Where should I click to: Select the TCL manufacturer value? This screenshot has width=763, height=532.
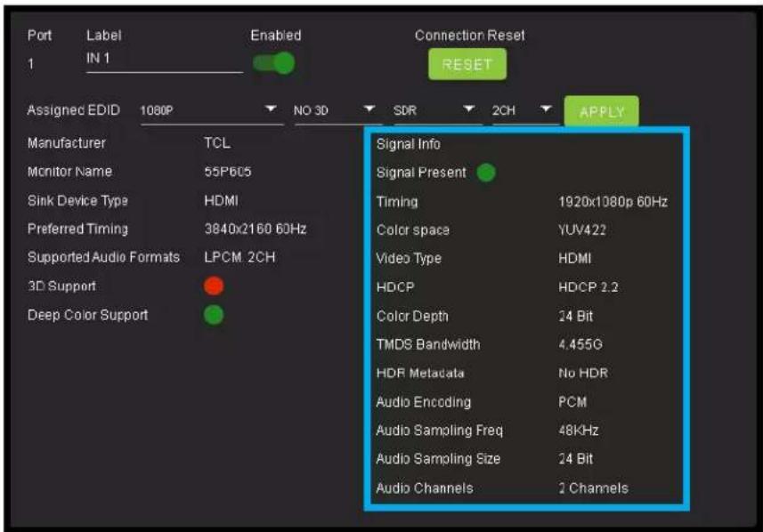pyautogui.click(x=217, y=143)
